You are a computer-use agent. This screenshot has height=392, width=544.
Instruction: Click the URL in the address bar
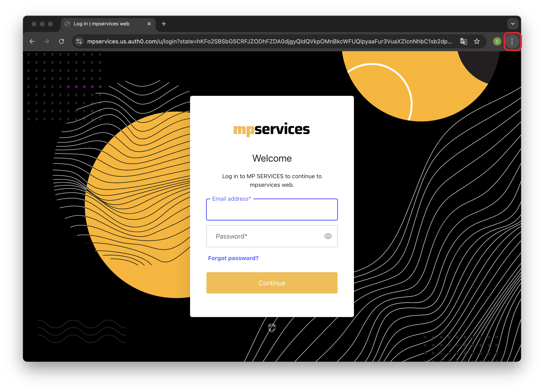click(269, 42)
